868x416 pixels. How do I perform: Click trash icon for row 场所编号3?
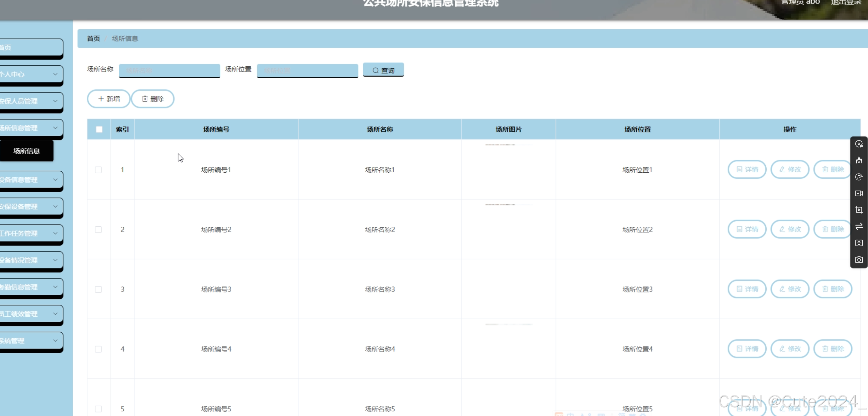tap(825, 289)
